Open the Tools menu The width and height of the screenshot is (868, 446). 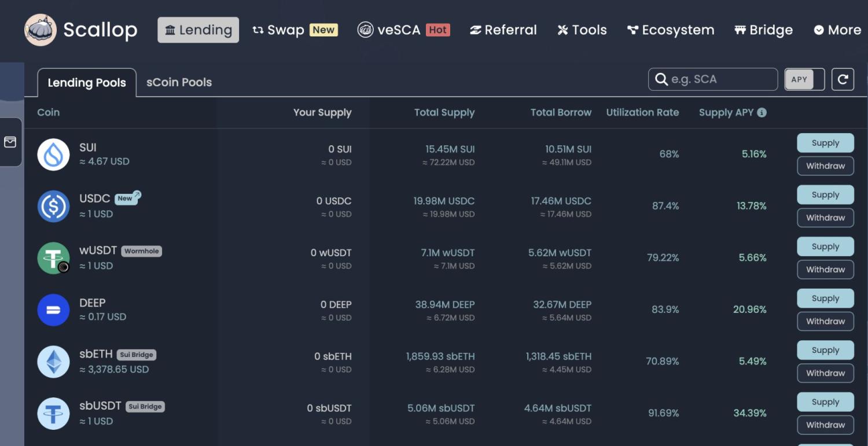[x=582, y=30]
